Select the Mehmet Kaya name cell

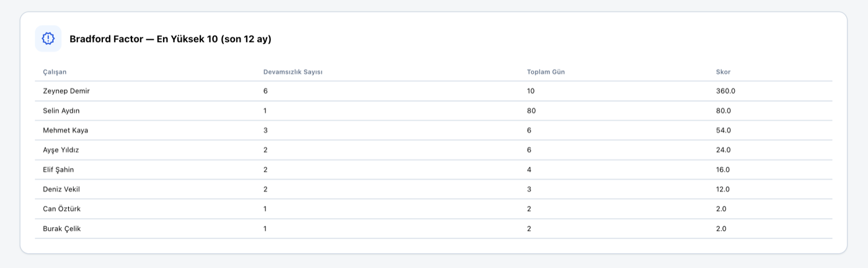click(66, 130)
